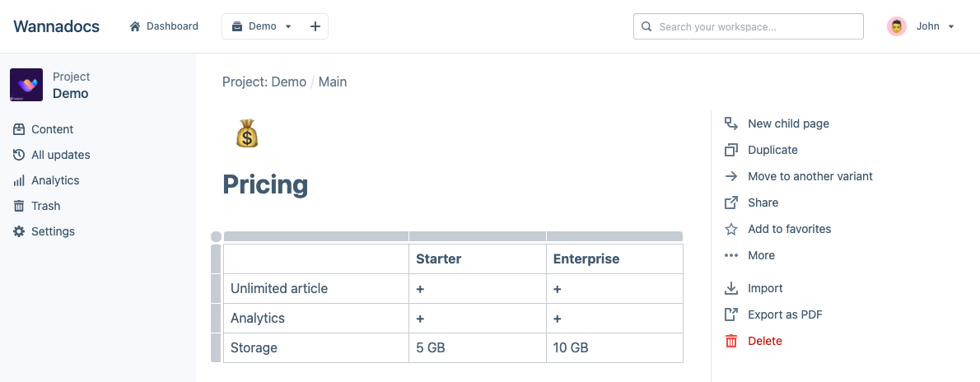Select the Enterprise column handle
980x382 pixels.
pyautogui.click(x=614, y=236)
